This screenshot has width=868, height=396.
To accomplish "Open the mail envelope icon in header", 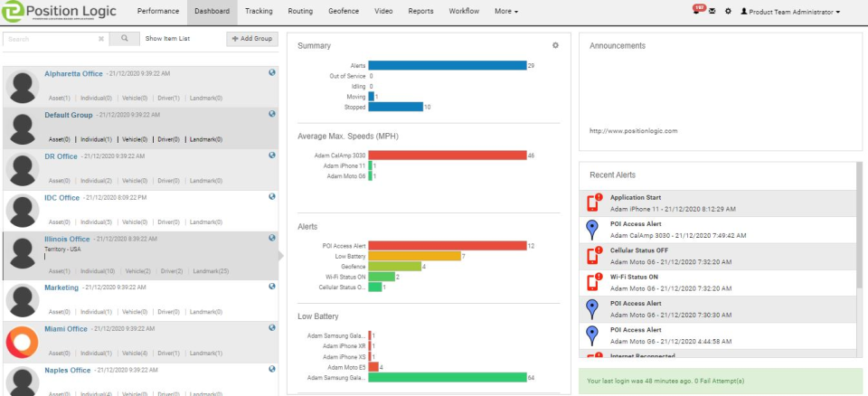I will pos(712,11).
